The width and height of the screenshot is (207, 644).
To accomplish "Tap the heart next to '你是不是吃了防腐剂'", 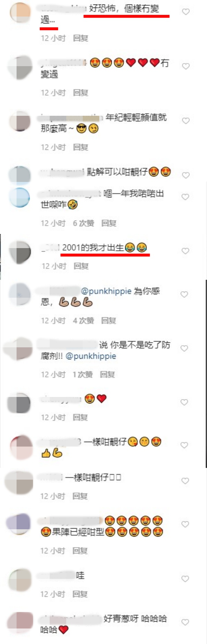I will point(184,348).
